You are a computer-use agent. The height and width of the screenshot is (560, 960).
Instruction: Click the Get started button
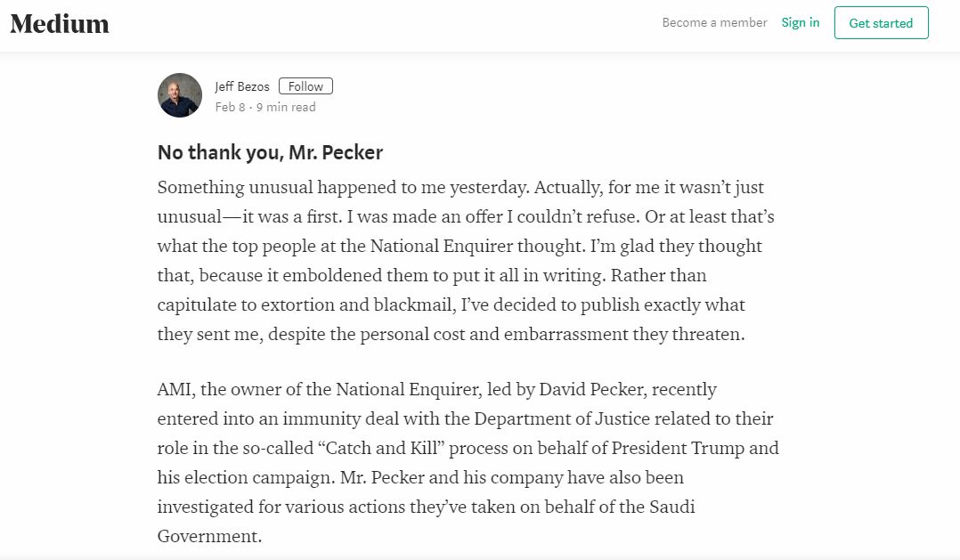pos(881,23)
